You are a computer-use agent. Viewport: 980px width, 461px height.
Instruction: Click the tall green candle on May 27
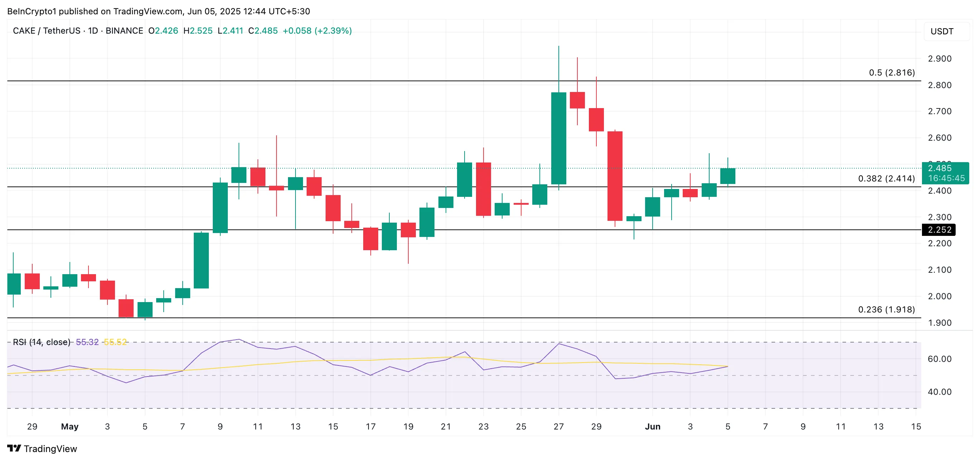(x=558, y=139)
